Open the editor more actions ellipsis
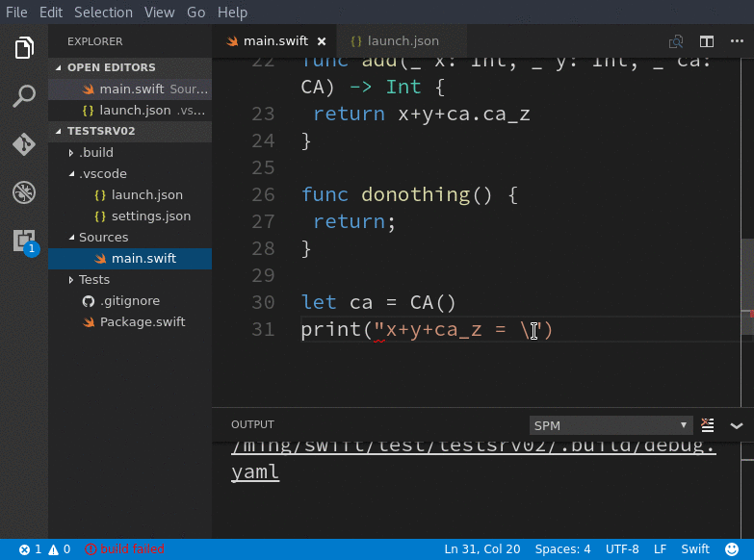This screenshot has height=560, width=754. pos(737,41)
